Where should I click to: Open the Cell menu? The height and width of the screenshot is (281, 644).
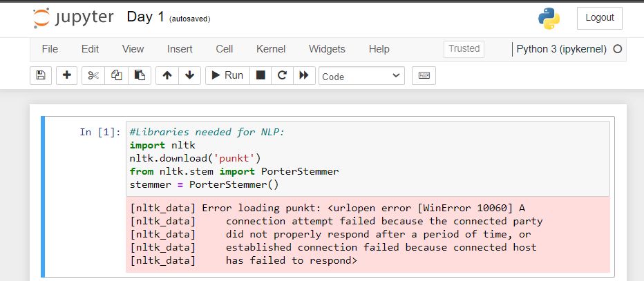(225, 49)
